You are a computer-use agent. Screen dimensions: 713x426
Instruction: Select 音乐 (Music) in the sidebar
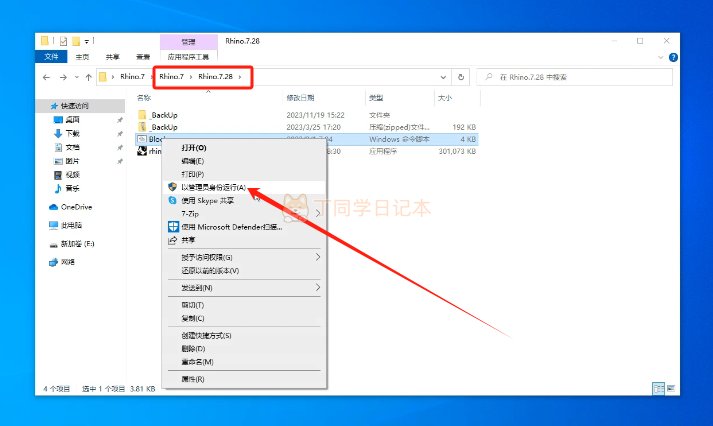[x=72, y=188]
